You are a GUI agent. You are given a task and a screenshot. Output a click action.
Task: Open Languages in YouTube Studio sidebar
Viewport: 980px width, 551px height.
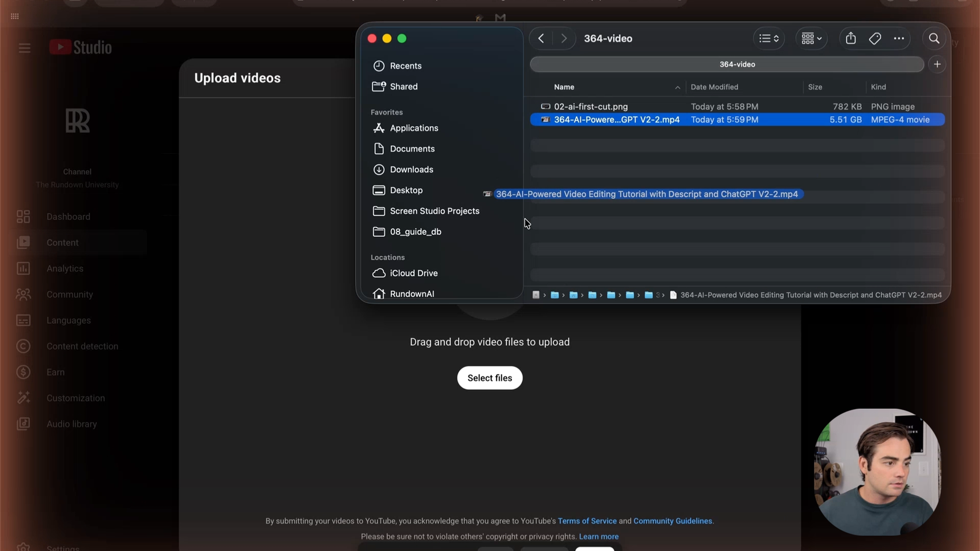tap(69, 320)
